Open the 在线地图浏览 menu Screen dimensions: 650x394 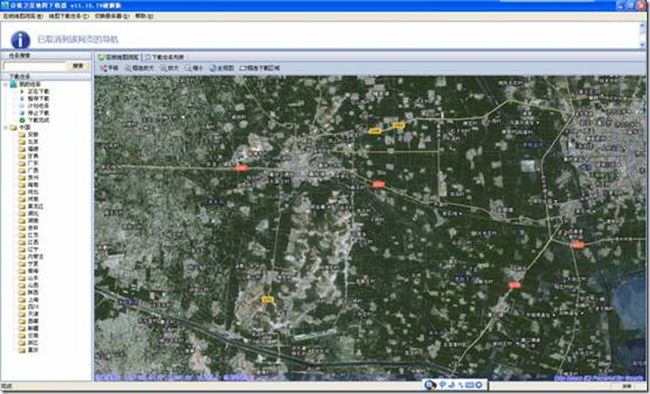(23, 16)
